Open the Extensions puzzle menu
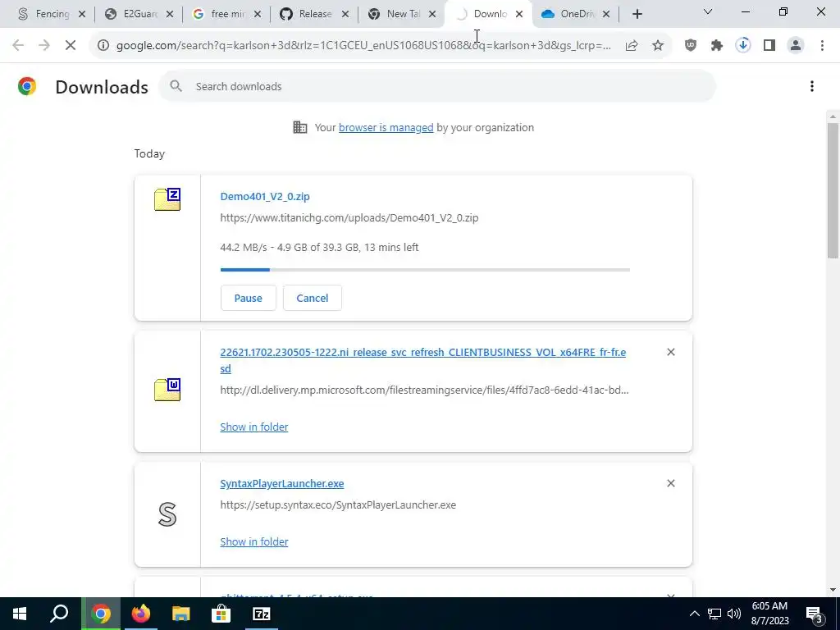This screenshot has height=630, width=840. click(717, 46)
